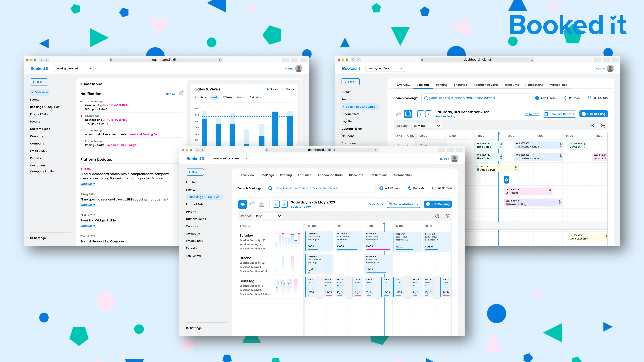Switch to list view in Rascals bookings
The height and width of the screenshot is (362, 644).
pos(252,204)
